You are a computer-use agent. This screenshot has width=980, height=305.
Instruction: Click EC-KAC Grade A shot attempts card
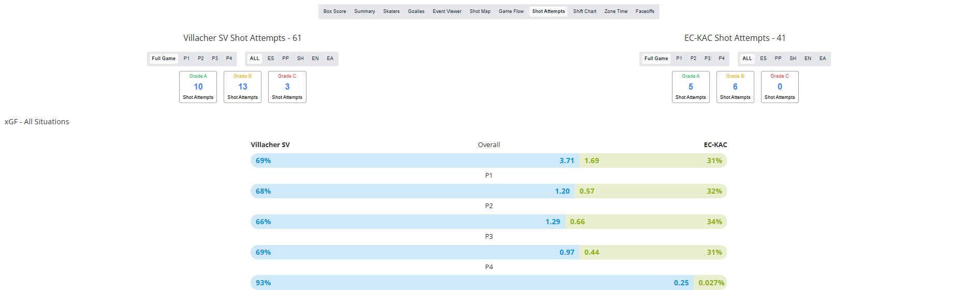click(691, 87)
